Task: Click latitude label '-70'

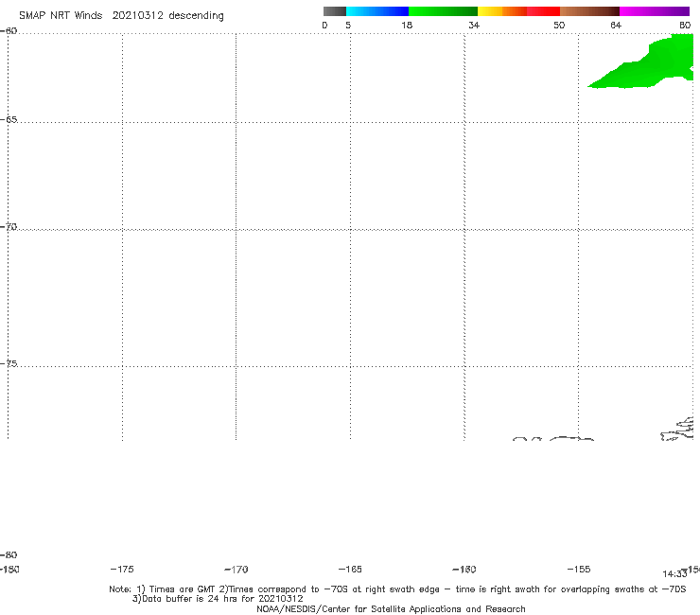Action: tap(9, 227)
